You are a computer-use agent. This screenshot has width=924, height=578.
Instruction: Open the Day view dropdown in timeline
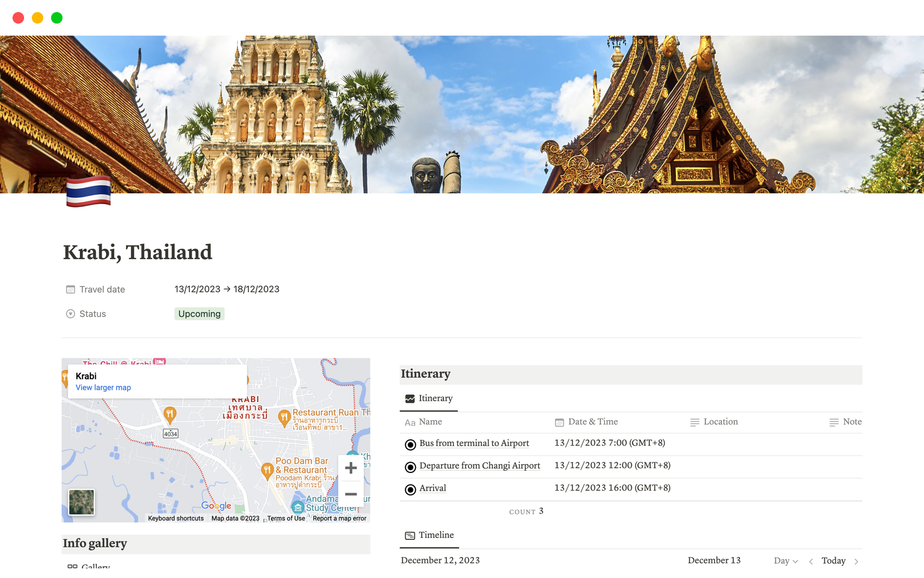(785, 561)
